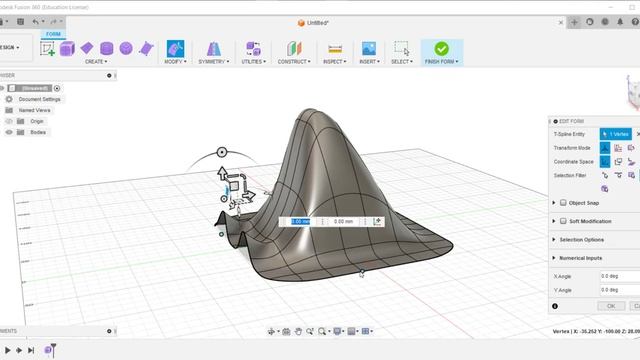Open Grid and Snaps settings icon
The height and width of the screenshot is (360, 640).
pyautogui.click(x=351, y=331)
